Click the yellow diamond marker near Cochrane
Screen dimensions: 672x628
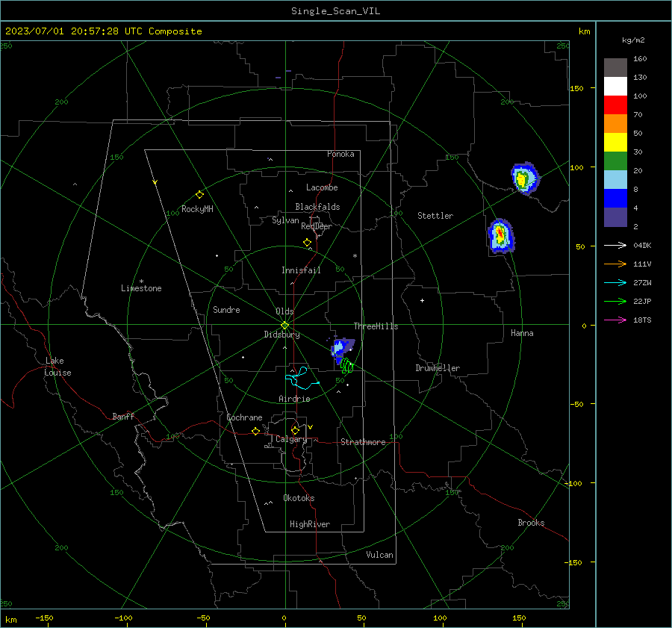point(256,431)
